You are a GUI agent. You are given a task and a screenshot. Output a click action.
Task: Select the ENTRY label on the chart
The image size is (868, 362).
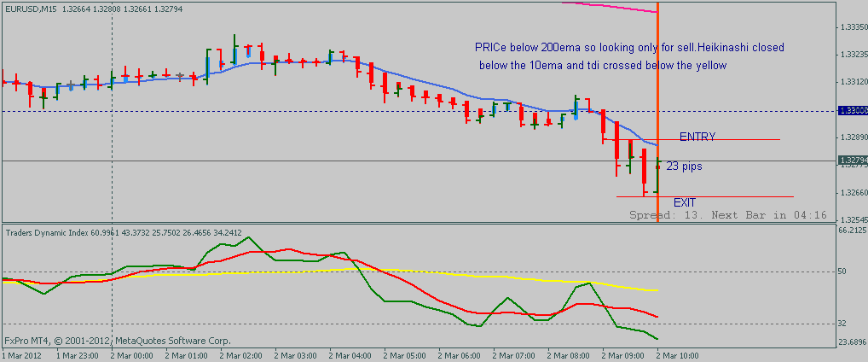[x=697, y=137]
